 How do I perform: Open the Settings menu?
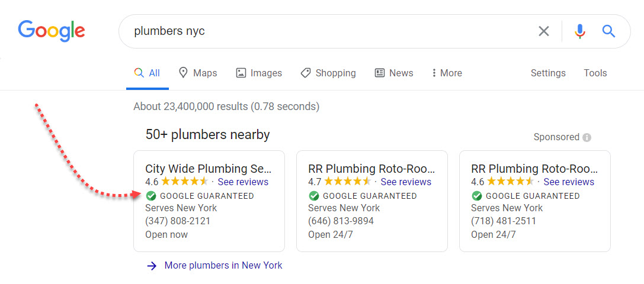coord(547,73)
